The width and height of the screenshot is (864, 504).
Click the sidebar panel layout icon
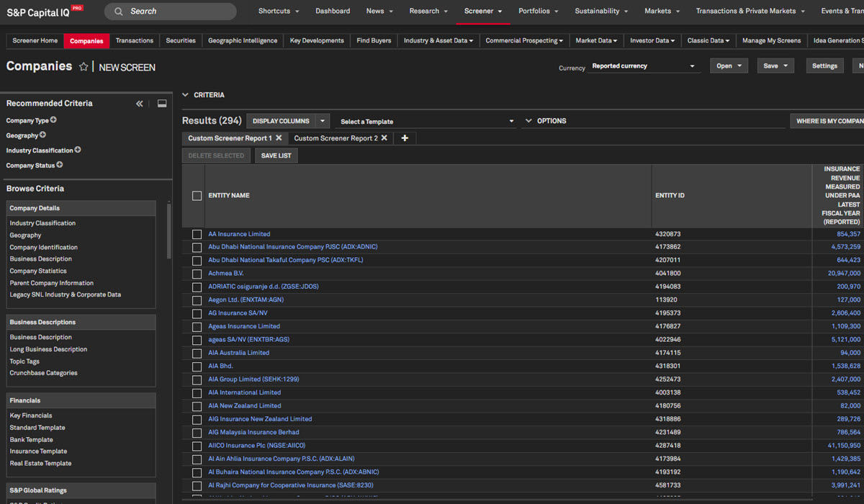[162, 104]
